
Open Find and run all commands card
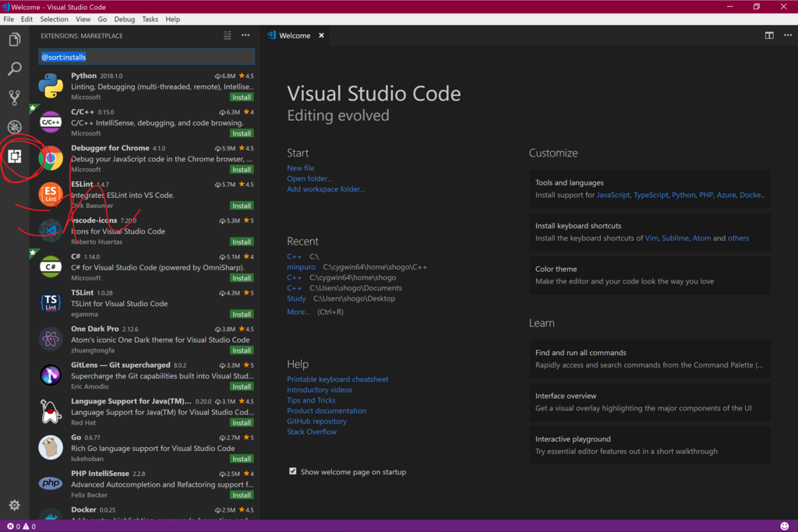coord(649,358)
